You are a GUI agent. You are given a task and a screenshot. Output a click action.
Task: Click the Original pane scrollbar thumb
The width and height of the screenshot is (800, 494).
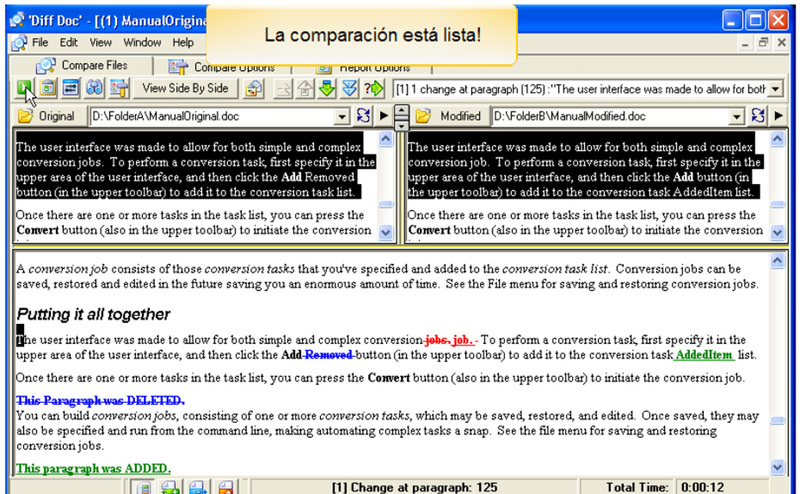[386, 205]
